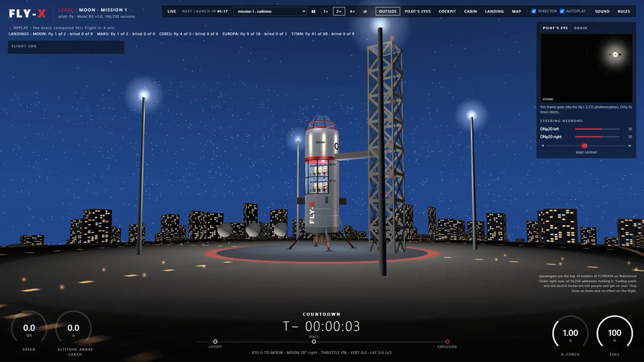This screenshot has width=644, height=362.
Task: Click the Space marker on the timeline
Action: coord(314,342)
